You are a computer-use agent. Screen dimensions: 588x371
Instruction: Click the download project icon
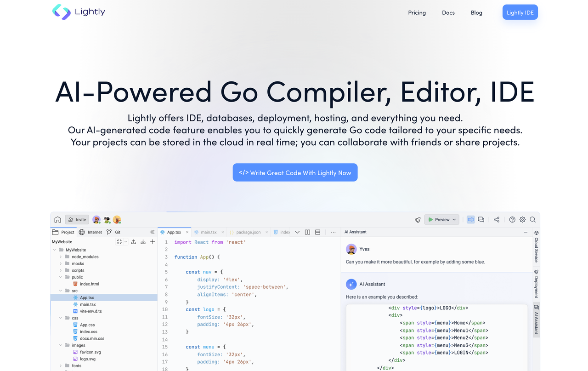tap(143, 242)
